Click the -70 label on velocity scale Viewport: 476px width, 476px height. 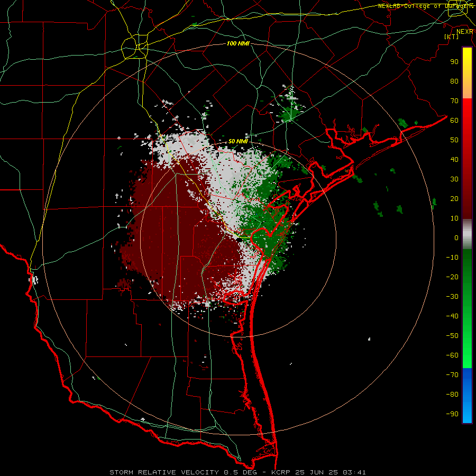point(452,375)
